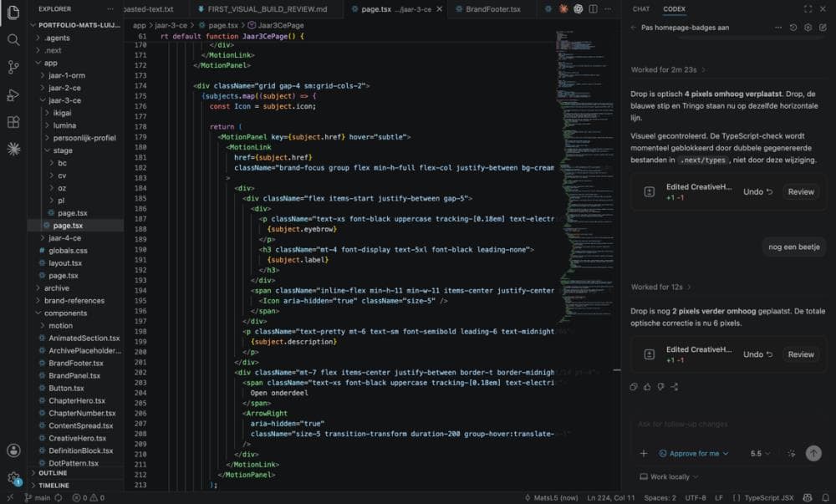The image size is (836, 504).
Task: Open Explorer panel more actions ellipsis
Action: point(110,9)
